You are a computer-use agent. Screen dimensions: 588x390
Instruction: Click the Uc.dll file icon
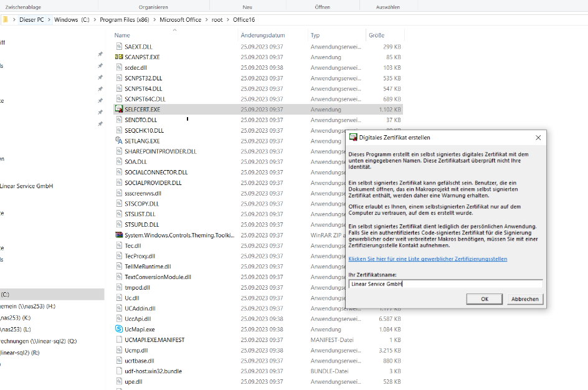click(119, 298)
